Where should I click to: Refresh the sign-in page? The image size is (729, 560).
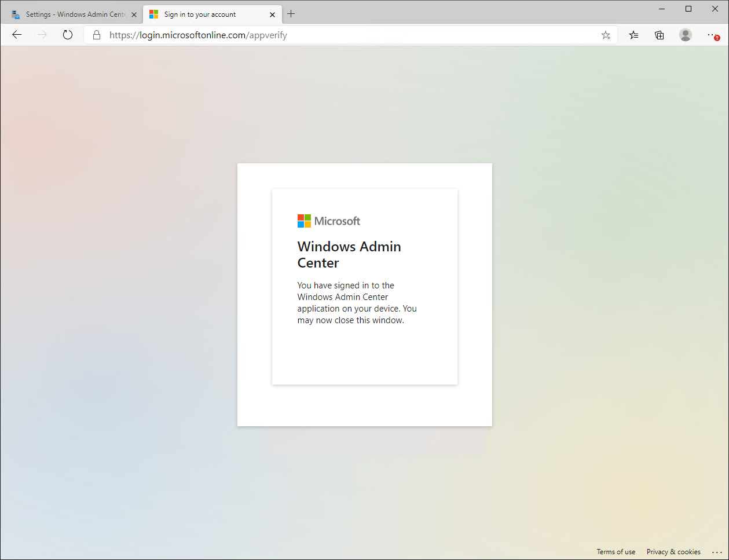[x=68, y=35]
